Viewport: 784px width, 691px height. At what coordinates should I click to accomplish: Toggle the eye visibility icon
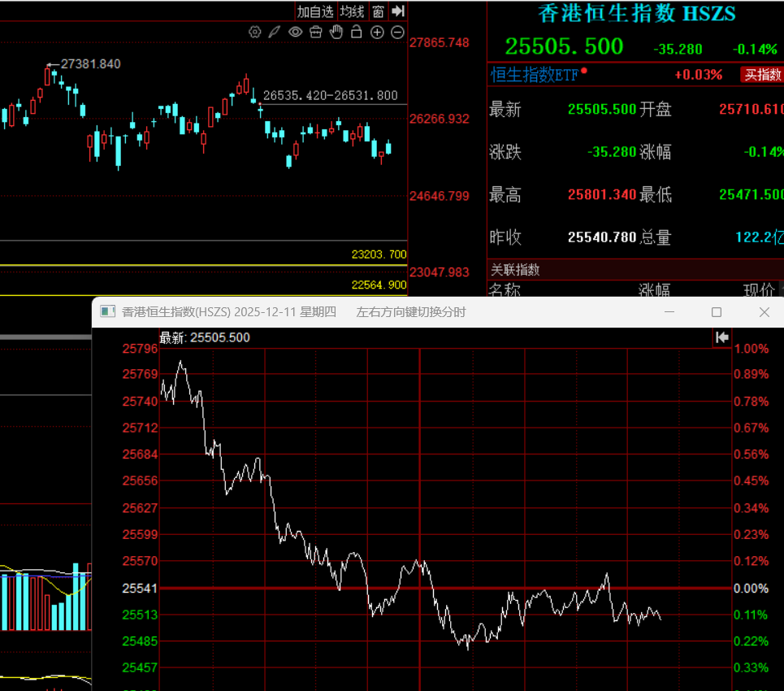296,33
